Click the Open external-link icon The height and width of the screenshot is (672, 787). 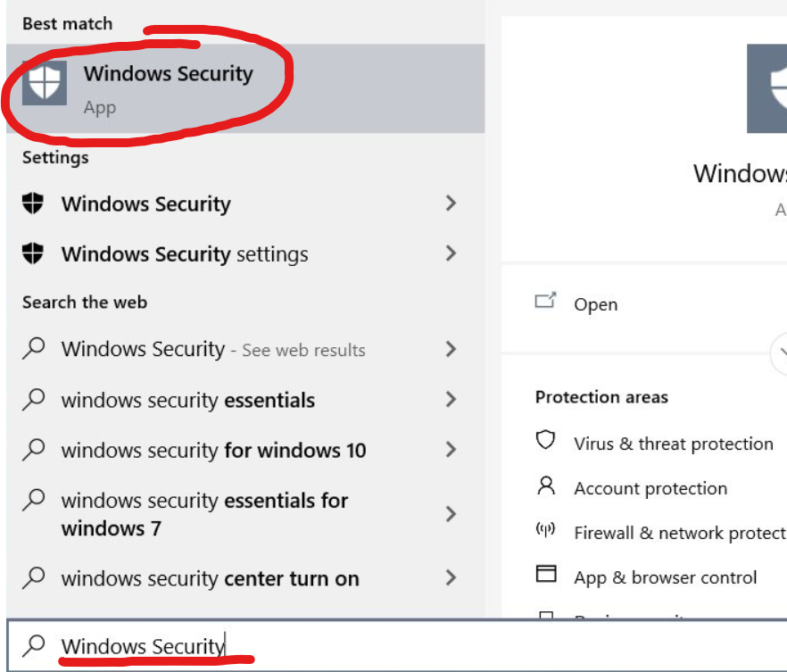(x=547, y=302)
